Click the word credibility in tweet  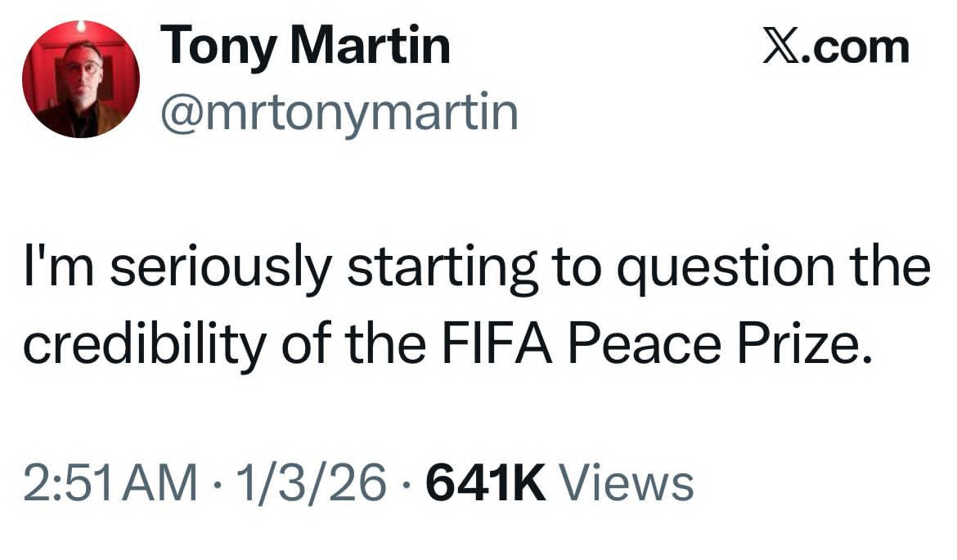[144, 344]
